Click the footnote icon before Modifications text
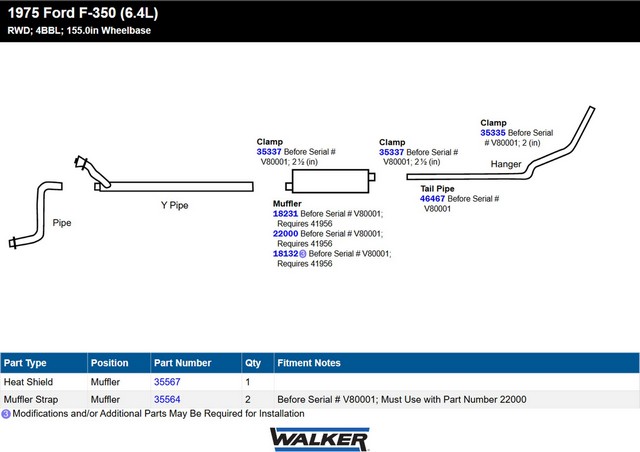This screenshot has width=640, height=452. click(x=6, y=414)
